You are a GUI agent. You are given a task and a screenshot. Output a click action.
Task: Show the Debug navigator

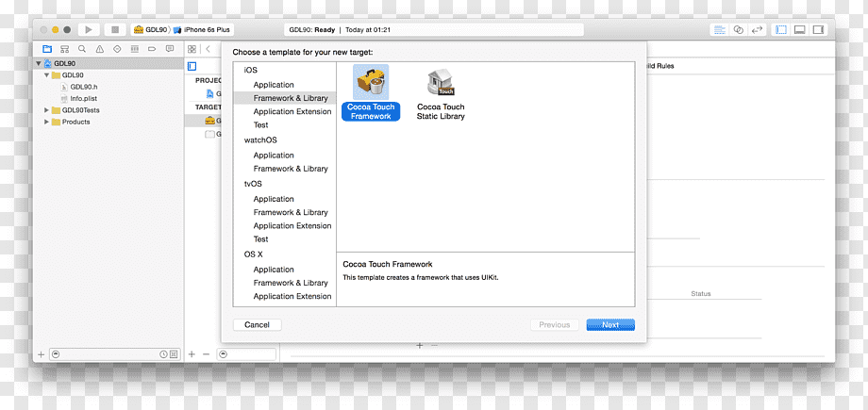135,49
